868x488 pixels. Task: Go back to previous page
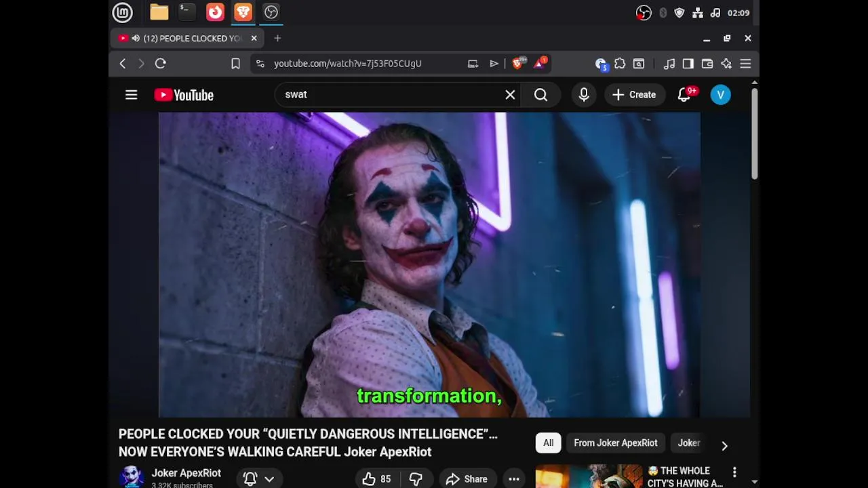(x=123, y=64)
